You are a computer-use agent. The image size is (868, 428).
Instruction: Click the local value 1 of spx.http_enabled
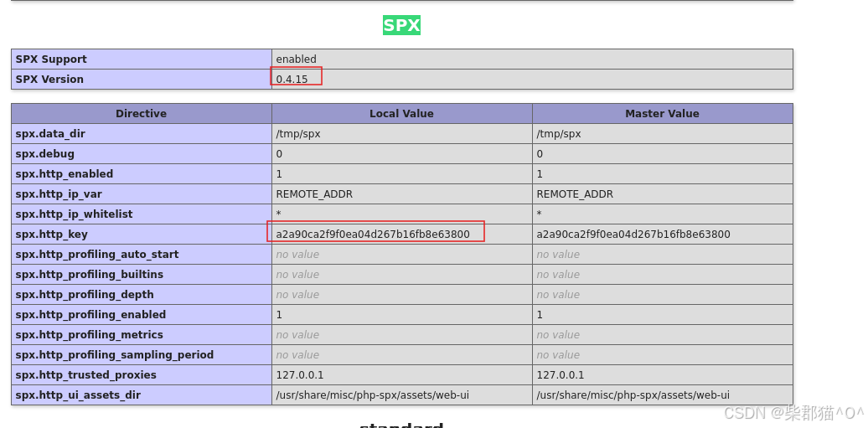(279, 174)
